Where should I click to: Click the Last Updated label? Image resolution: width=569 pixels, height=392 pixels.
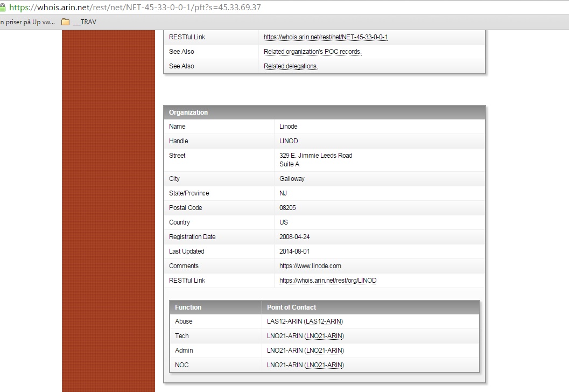(186, 251)
